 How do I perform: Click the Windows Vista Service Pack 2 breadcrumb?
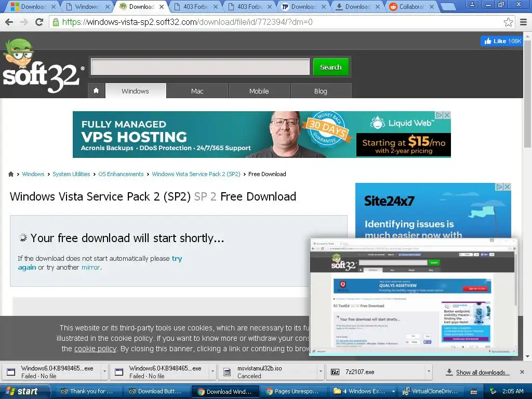(196, 174)
